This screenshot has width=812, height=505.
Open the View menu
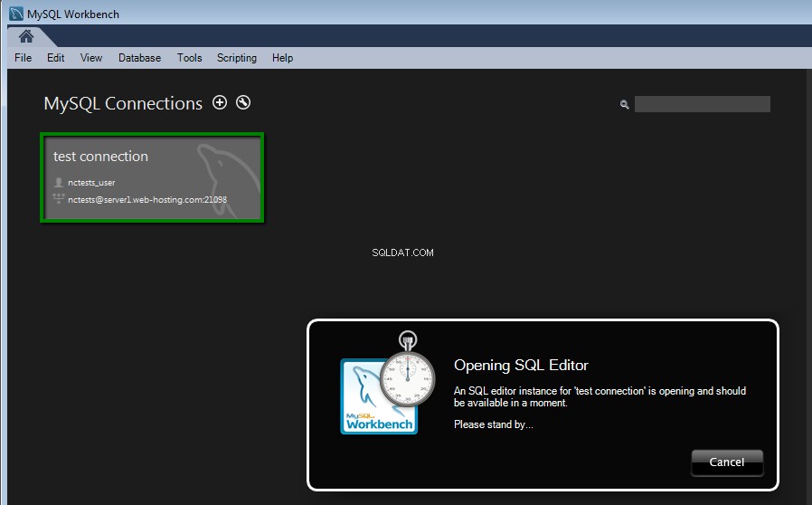91,58
